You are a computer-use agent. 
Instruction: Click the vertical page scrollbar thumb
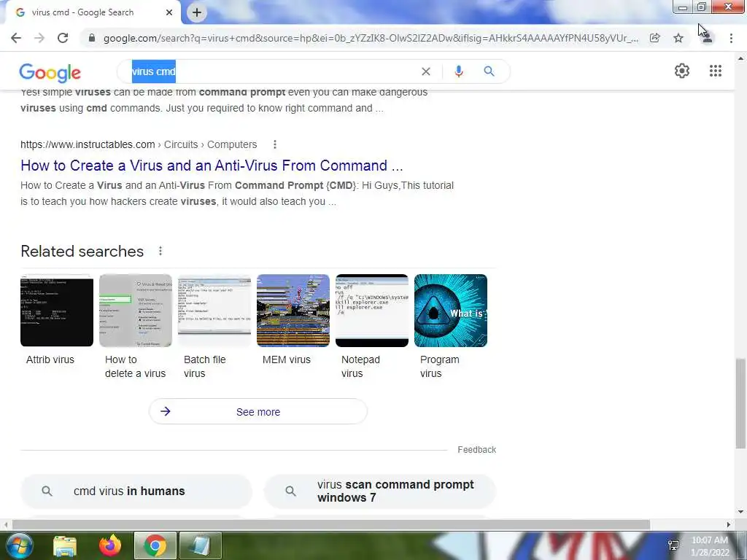740,403
